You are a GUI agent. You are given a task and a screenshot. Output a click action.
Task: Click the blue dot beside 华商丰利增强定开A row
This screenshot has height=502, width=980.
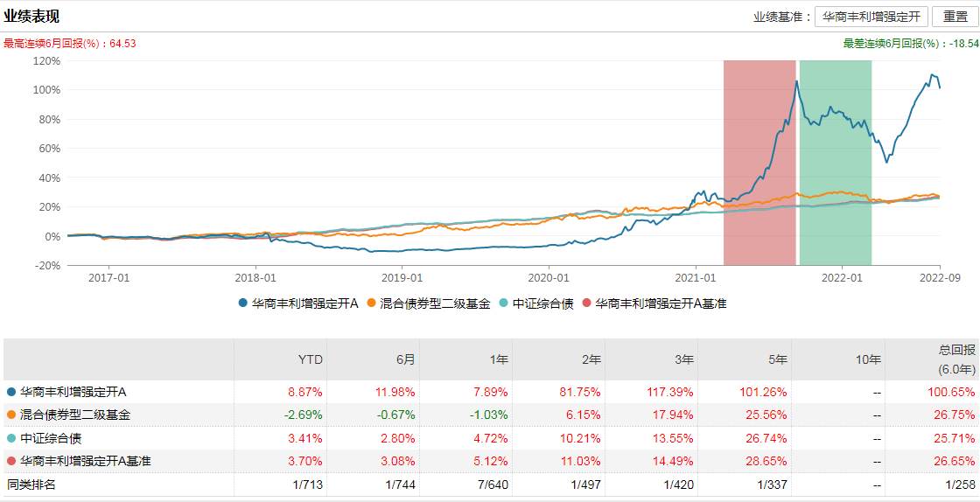[x=11, y=392]
